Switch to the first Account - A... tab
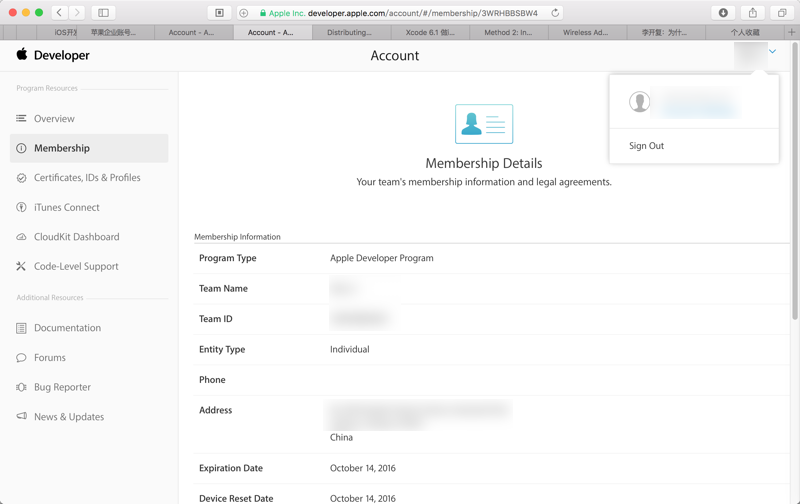This screenshot has height=504, width=800. (194, 32)
